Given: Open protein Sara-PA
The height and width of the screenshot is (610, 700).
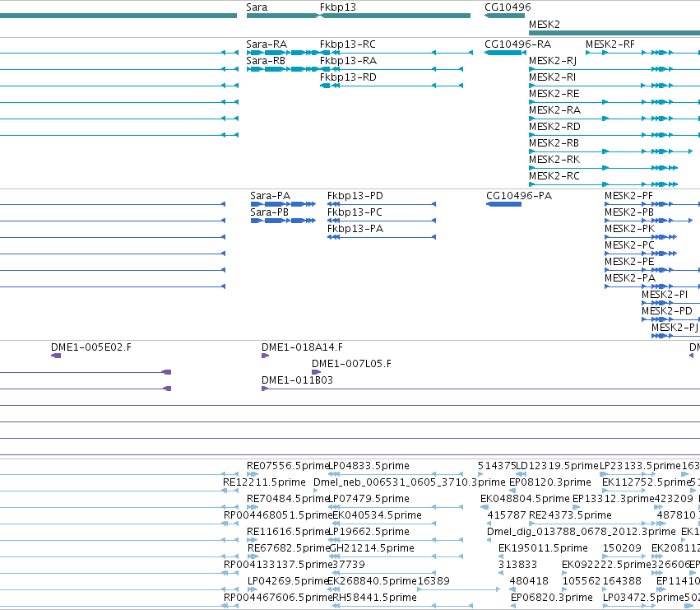Looking at the screenshot, I should point(270,196).
